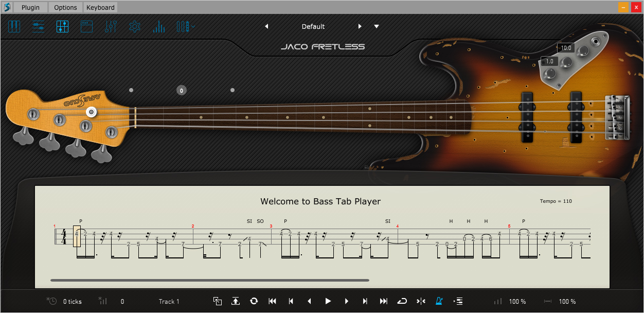Click measure number 4 in tablature
This screenshot has height=313, width=644.
tap(398, 226)
